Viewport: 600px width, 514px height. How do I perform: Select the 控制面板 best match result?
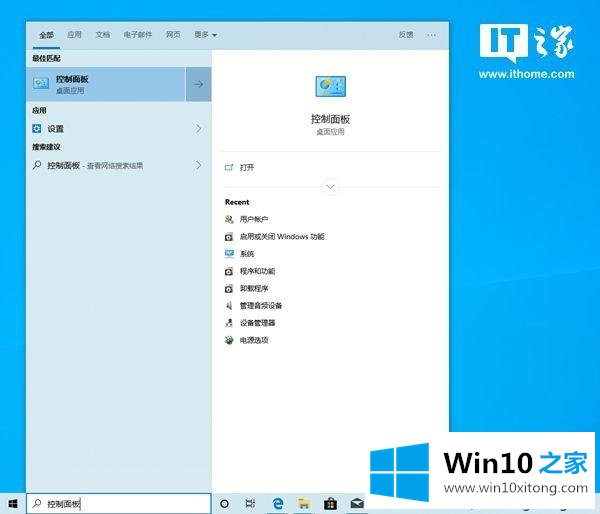106,84
